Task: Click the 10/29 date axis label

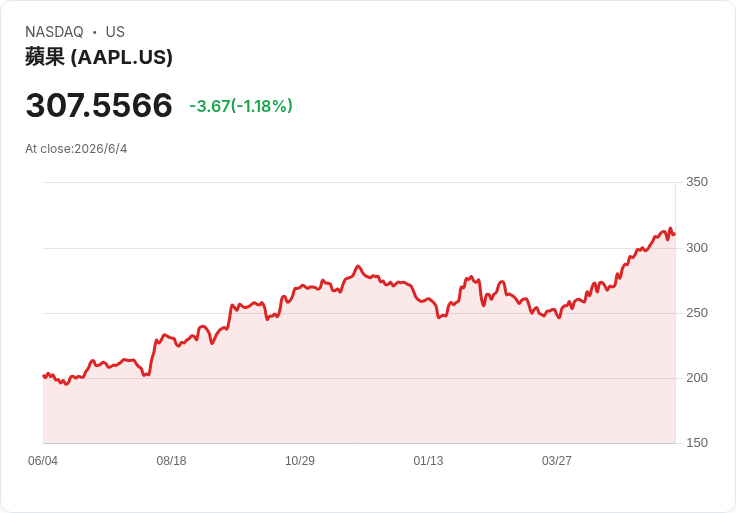Action: point(300,460)
